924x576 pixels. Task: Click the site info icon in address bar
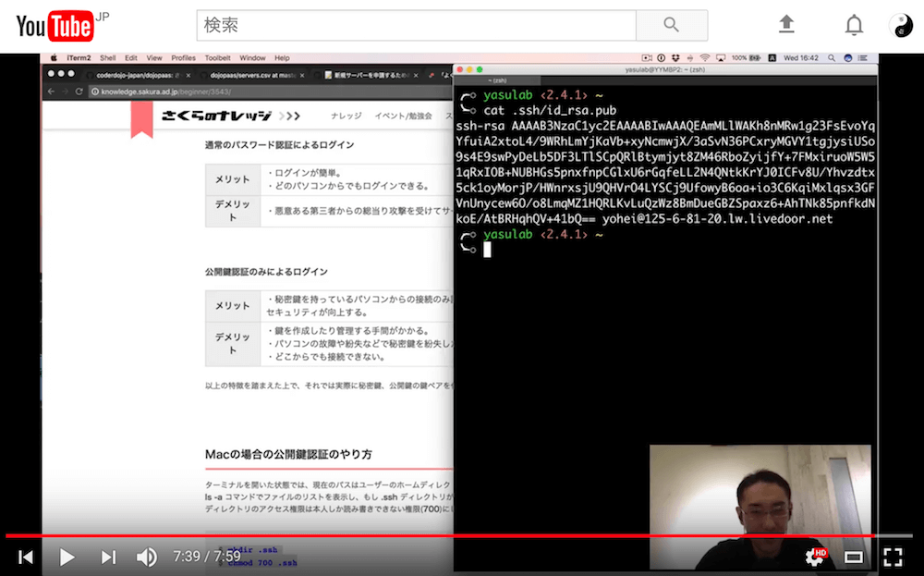pyautogui.click(x=95, y=92)
